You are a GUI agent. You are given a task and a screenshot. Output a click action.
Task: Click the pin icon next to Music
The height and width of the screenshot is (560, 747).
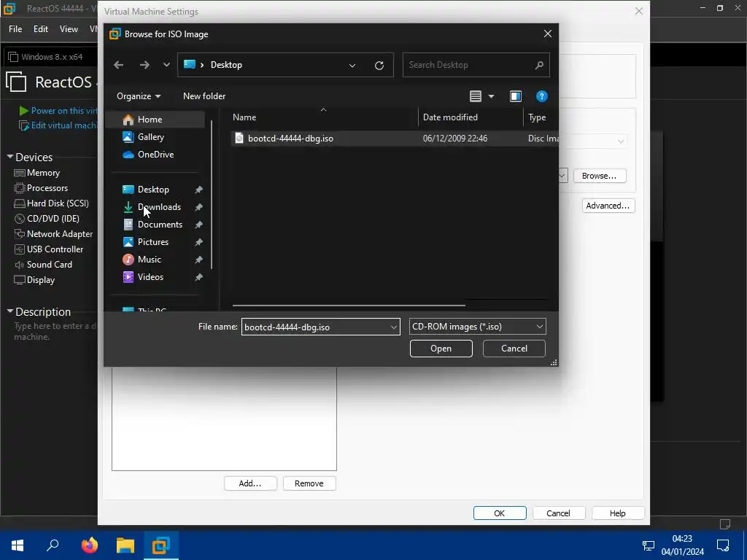[x=198, y=260]
